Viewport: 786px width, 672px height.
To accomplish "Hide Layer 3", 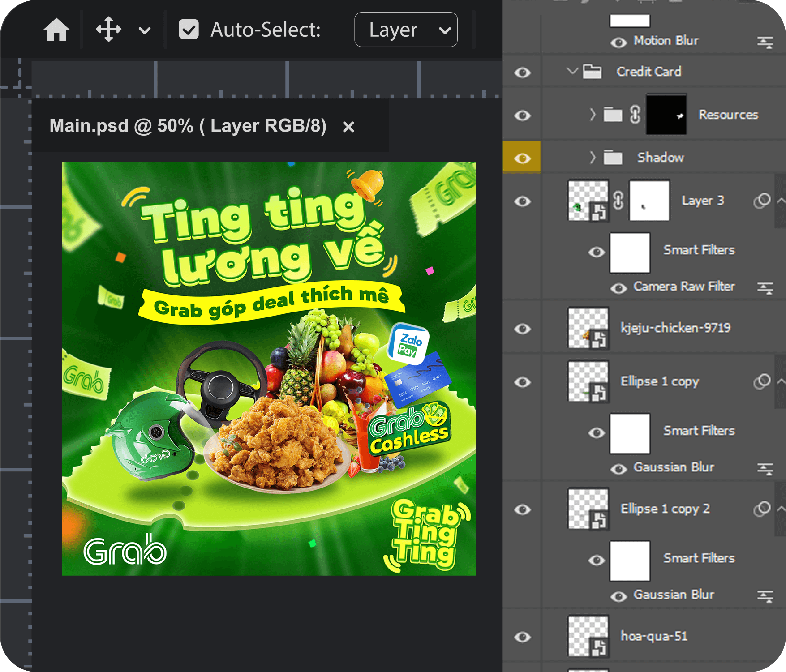I will [x=522, y=201].
